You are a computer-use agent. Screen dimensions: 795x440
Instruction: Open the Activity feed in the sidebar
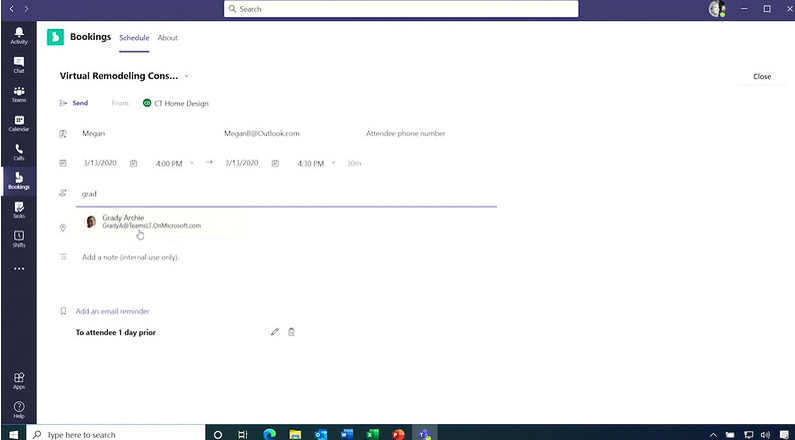19,35
